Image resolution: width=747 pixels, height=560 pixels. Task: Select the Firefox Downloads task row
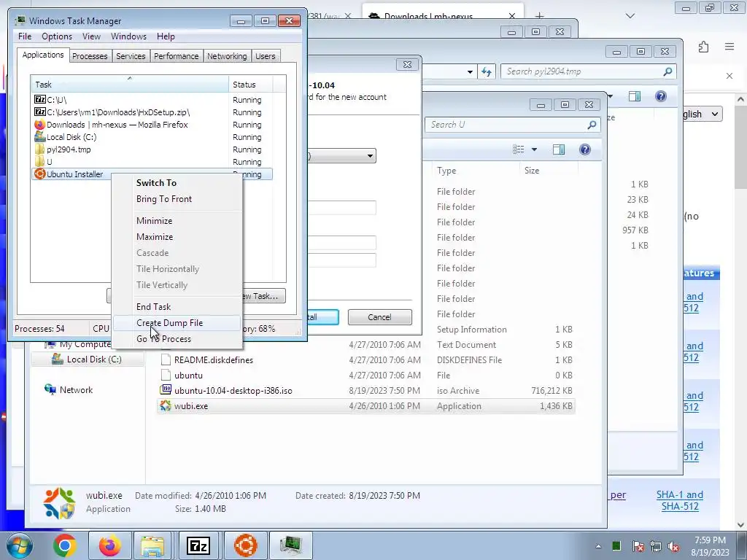pyautogui.click(x=152, y=125)
